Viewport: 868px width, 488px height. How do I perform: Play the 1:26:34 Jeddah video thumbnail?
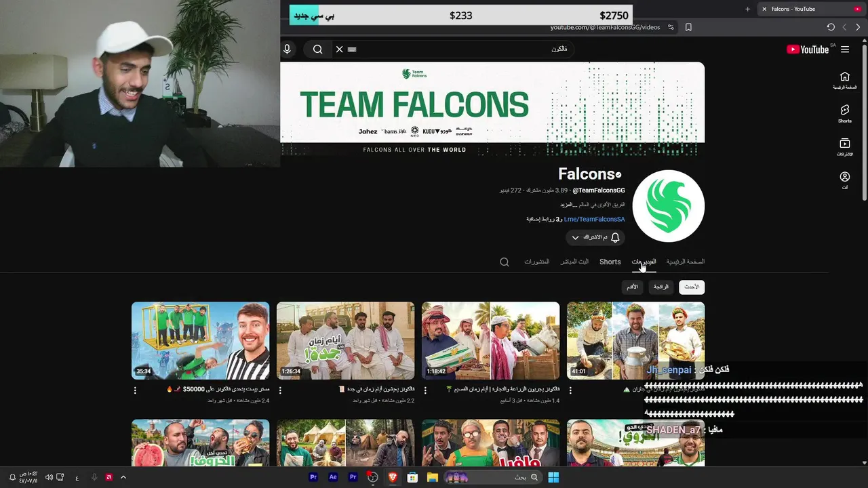pos(345,340)
